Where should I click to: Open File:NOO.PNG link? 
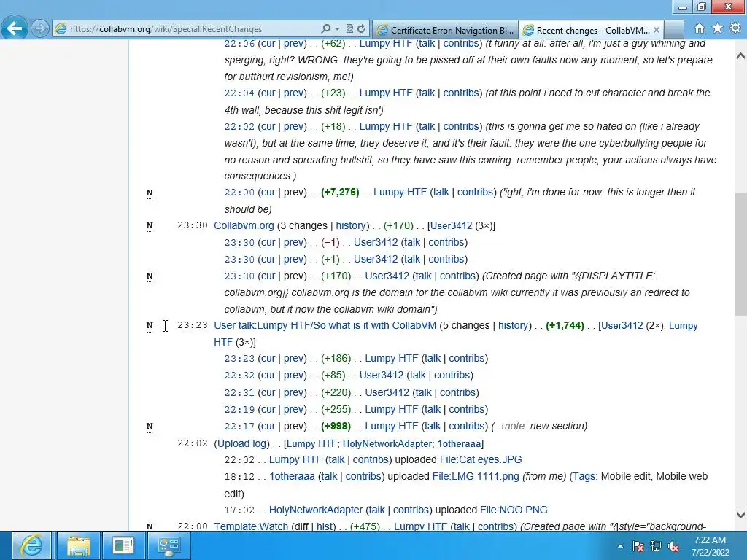click(x=514, y=510)
